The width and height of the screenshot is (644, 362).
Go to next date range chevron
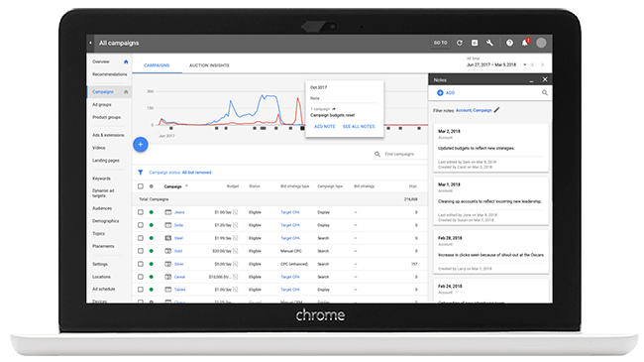(543, 65)
